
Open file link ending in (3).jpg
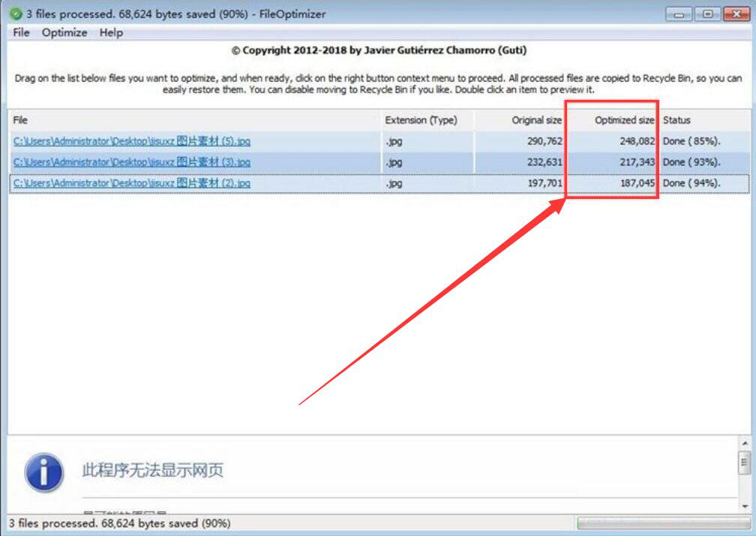132,162
